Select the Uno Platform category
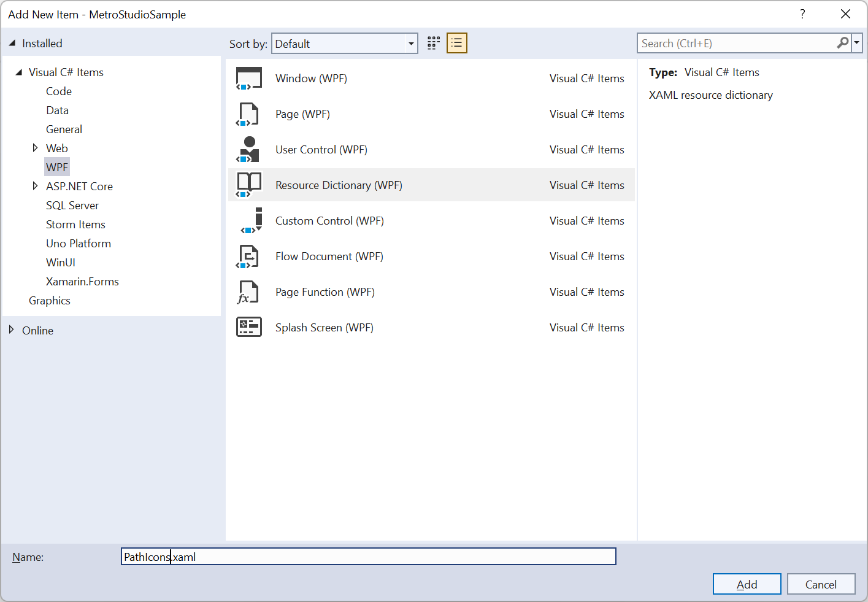Screen dimensions: 868x602 [79, 244]
